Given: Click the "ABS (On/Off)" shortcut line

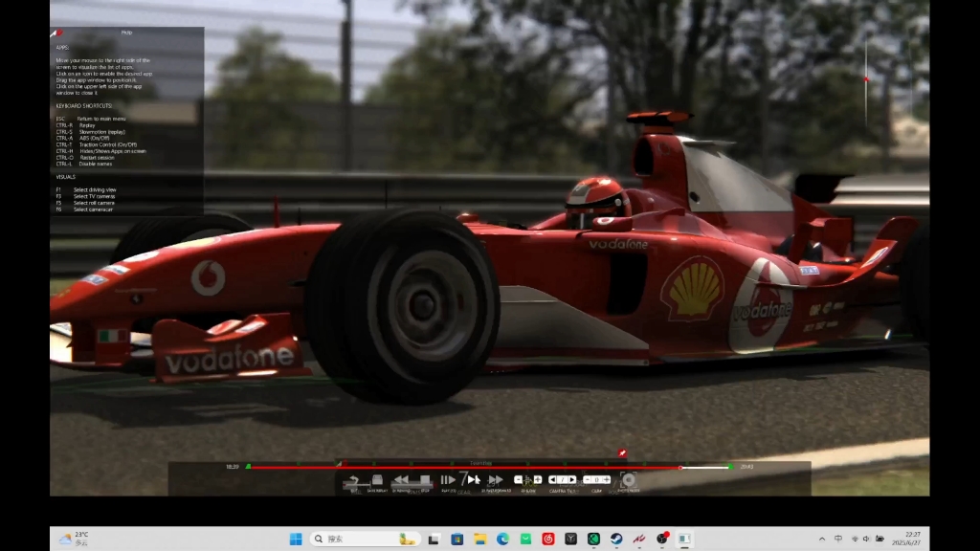Looking at the screenshot, I should tap(83, 138).
